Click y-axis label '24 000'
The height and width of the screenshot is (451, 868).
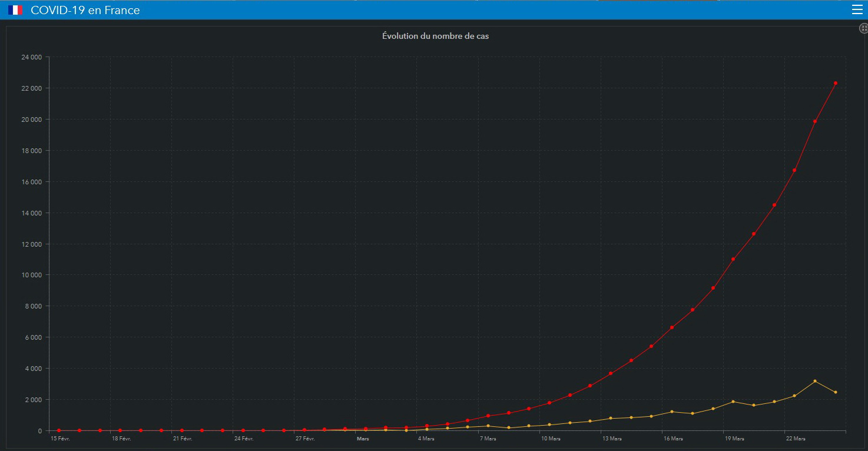(31, 57)
